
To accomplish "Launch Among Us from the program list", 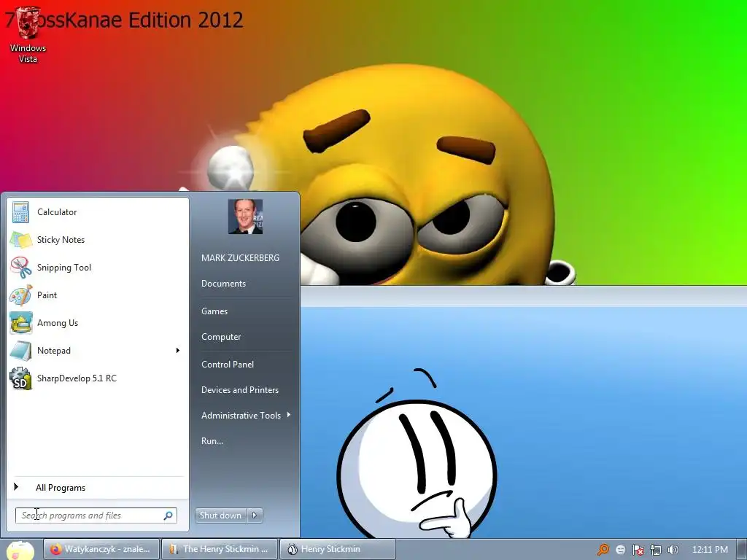I will click(98, 323).
